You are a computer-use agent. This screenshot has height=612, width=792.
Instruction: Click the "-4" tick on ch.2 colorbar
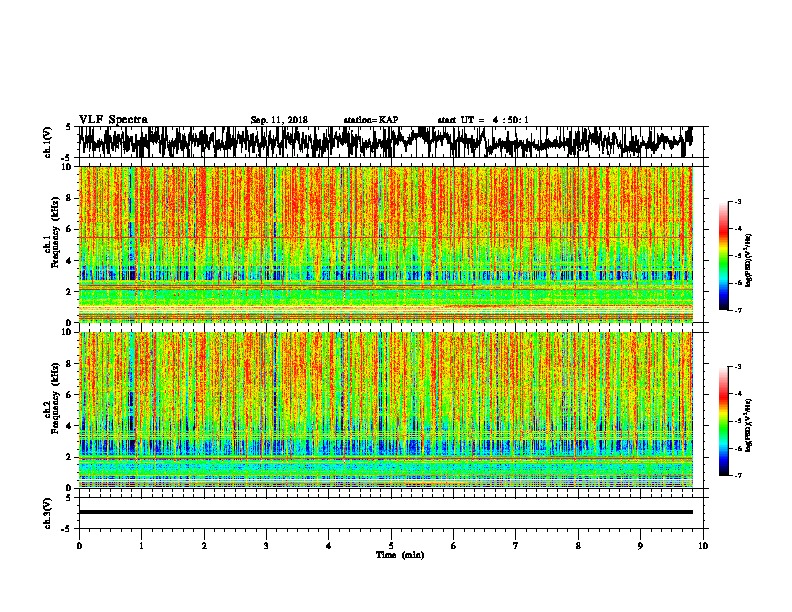(x=738, y=394)
